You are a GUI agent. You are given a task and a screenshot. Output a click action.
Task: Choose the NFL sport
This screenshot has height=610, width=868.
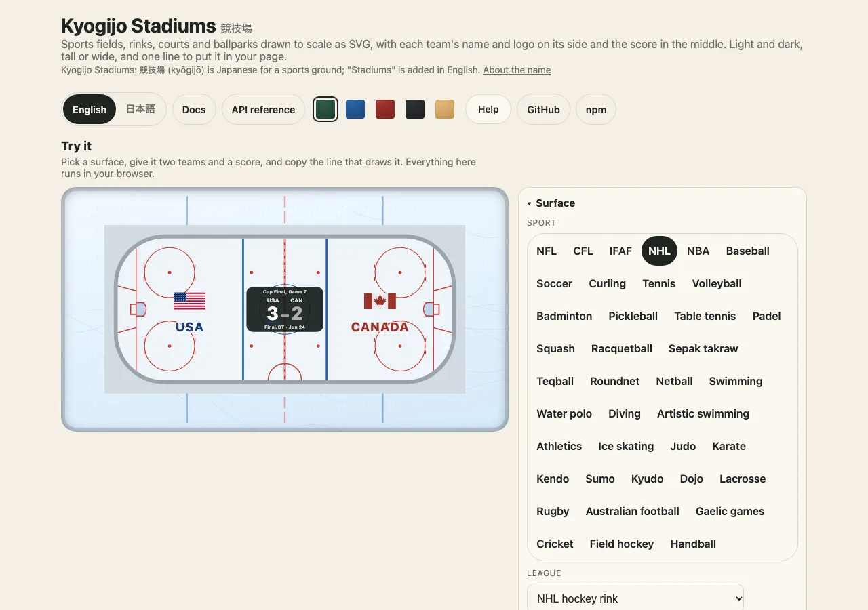click(x=547, y=251)
